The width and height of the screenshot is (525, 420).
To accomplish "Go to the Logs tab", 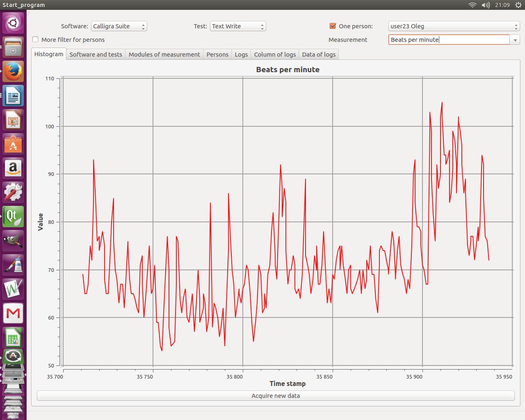I will pyautogui.click(x=241, y=55).
